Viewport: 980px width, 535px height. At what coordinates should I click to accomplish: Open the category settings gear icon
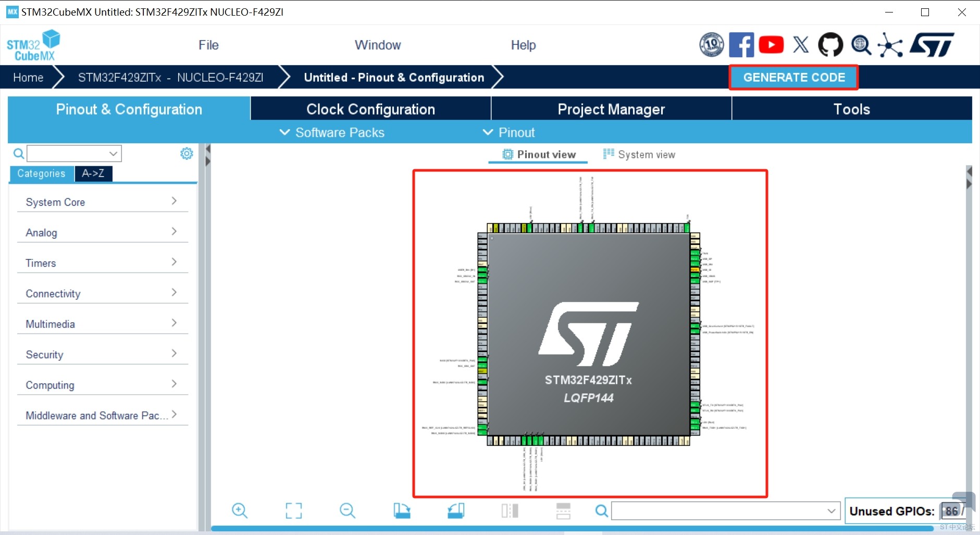pyautogui.click(x=187, y=153)
